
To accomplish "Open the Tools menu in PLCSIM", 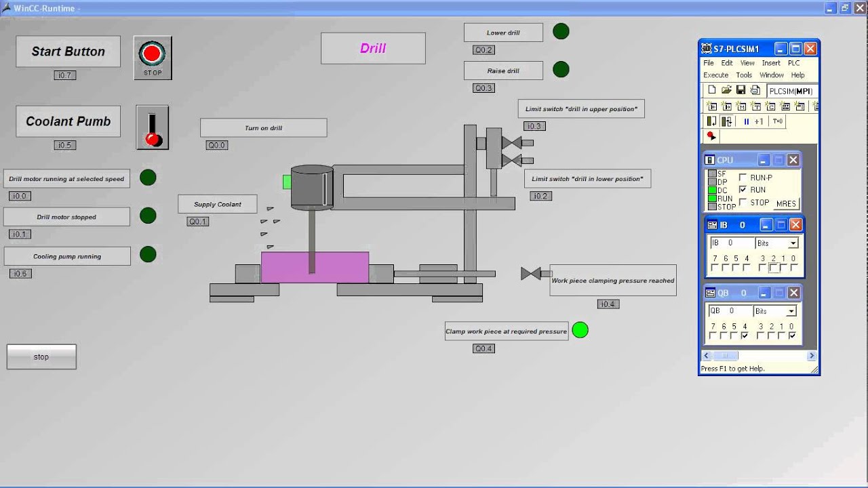I will 744,75.
